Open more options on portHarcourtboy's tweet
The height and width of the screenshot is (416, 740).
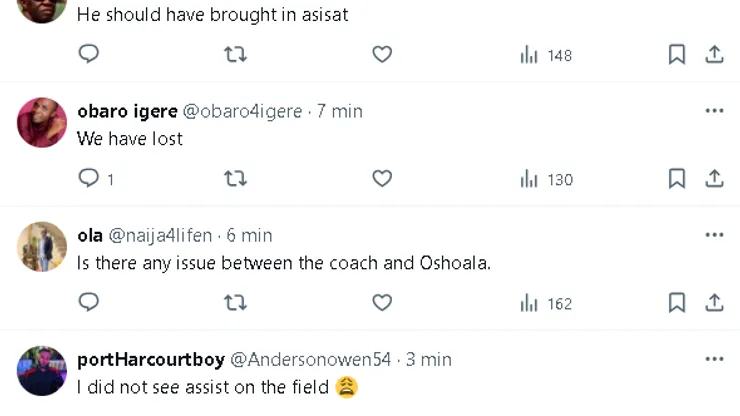[714, 359]
